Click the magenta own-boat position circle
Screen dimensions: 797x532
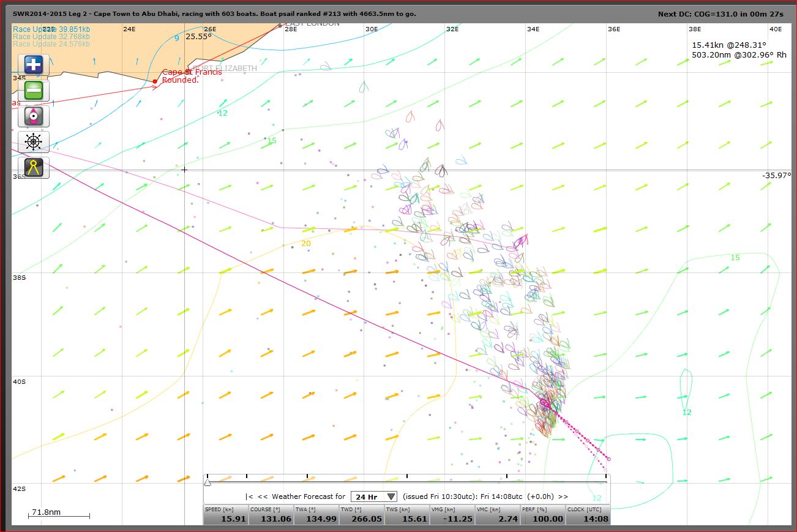(544, 402)
